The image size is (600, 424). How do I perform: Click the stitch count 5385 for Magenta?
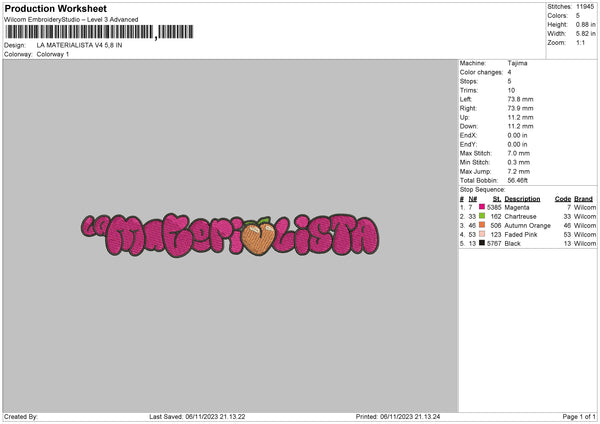click(x=494, y=207)
